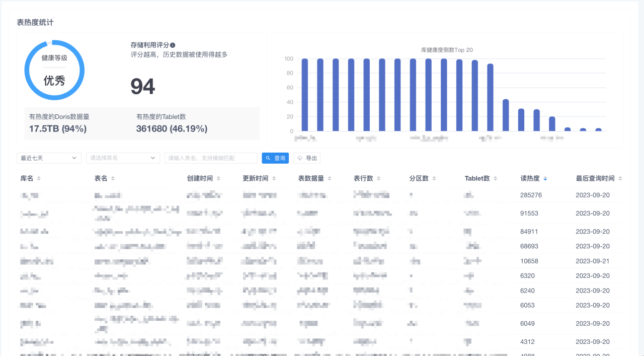This screenshot has width=644, height=356.
Task: Click read heat value 6240
Action: [528, 291]
